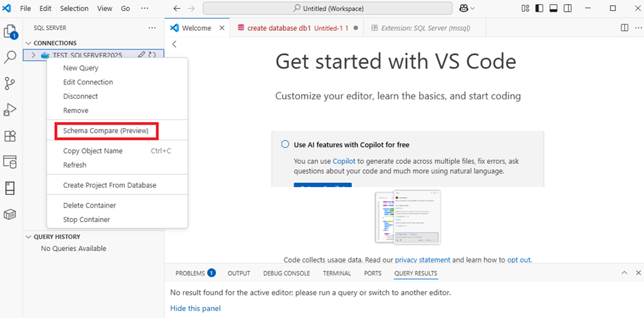Maximize the panel with up chevron
This screenshot has height=318, width=644.
pyautogui.click(x=624, y=273)
